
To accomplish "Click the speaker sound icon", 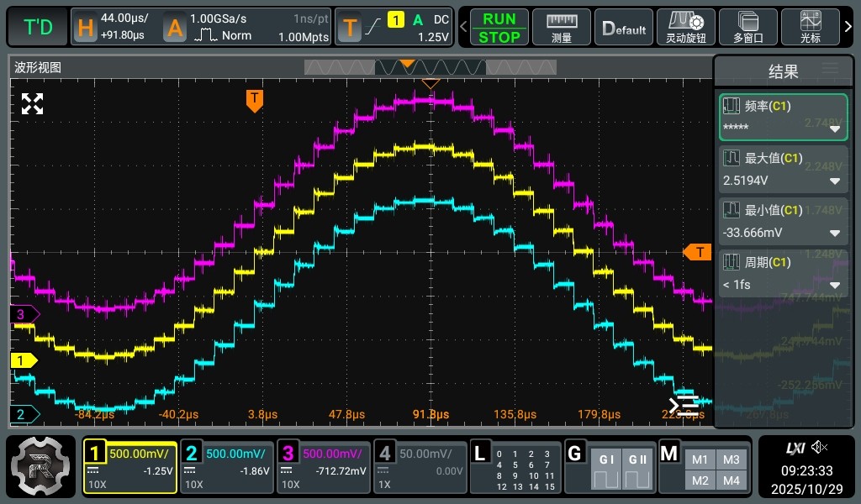I will (820, 447).
